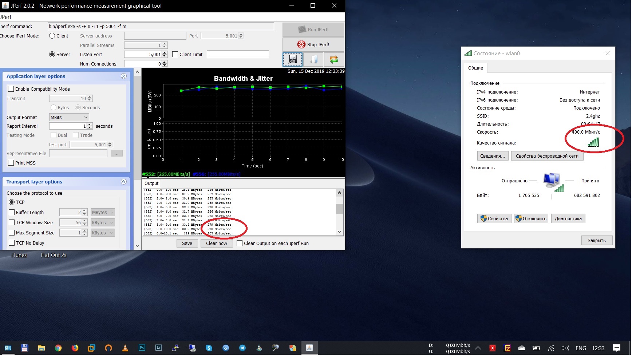The image size is (632, 364).
Task: Click the red X tray icon
Action: pyautogui.click(x=493, y=348)
